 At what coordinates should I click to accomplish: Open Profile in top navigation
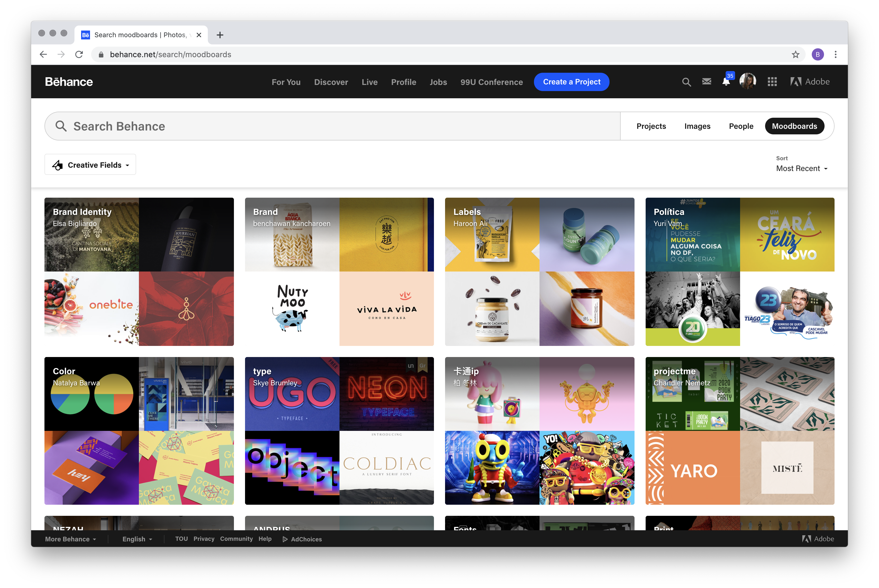tap(403, 82)
